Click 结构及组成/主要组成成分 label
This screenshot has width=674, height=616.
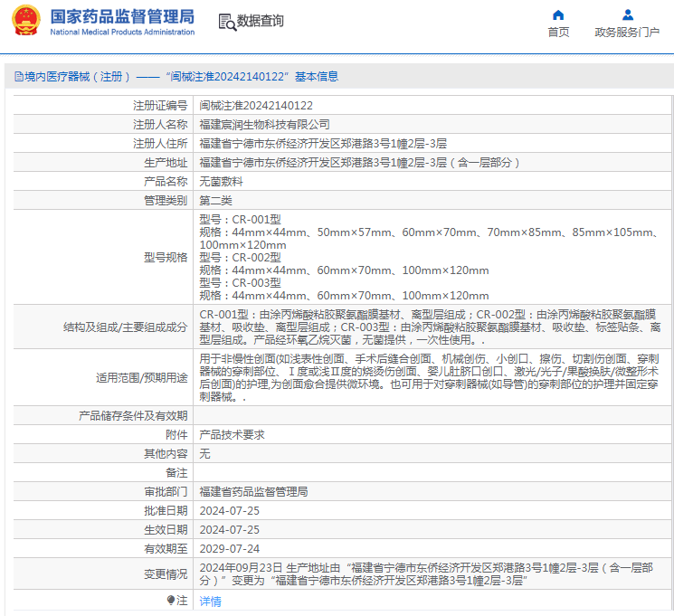[126, 327]
